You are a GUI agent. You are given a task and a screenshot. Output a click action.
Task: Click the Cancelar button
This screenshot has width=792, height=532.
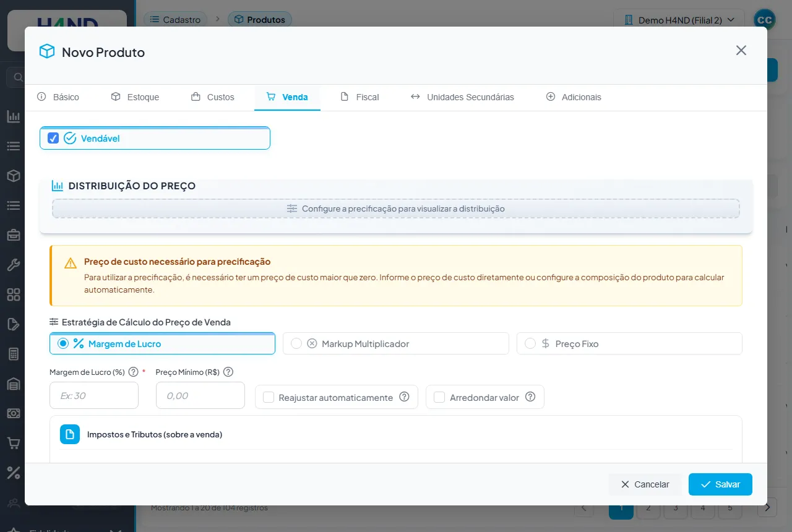[x=645, y=484]
